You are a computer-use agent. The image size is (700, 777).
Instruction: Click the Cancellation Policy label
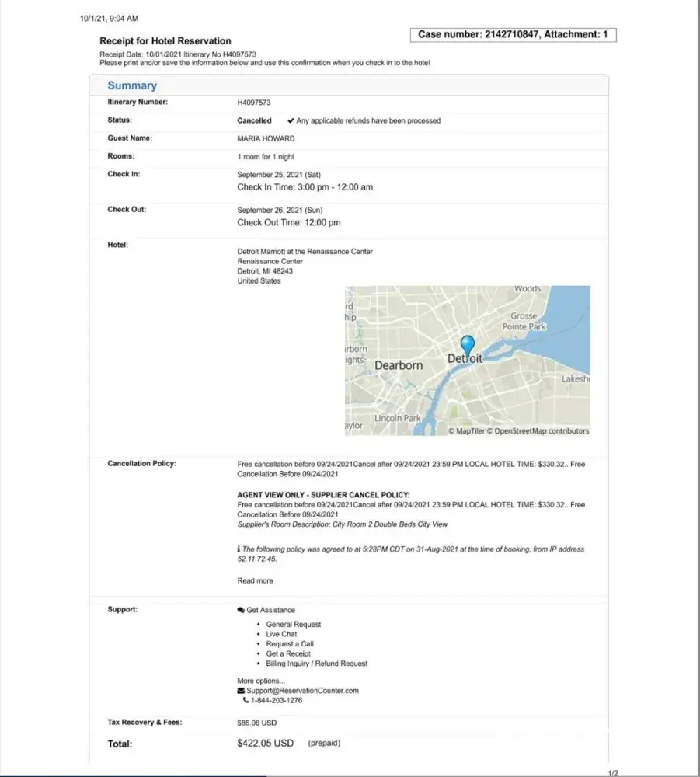coord(141,464)
